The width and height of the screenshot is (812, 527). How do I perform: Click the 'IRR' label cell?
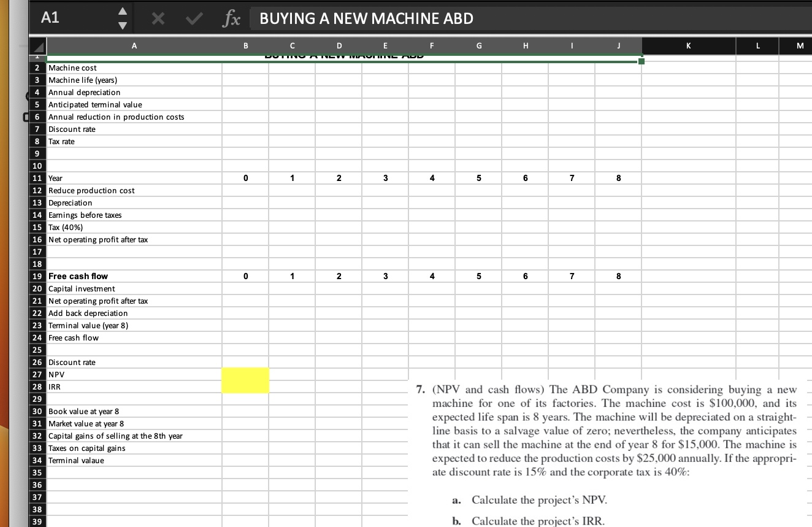tap(134, 387)
